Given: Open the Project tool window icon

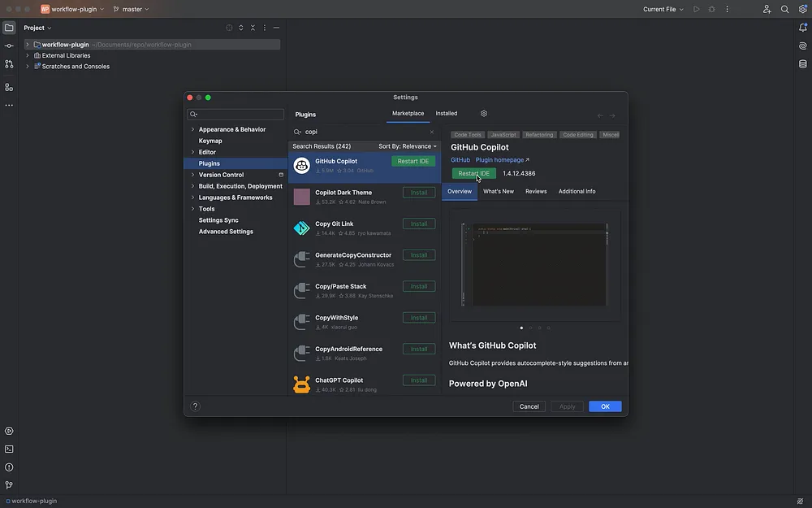Looking at the screenshot, I should click(x=9, y=28).
